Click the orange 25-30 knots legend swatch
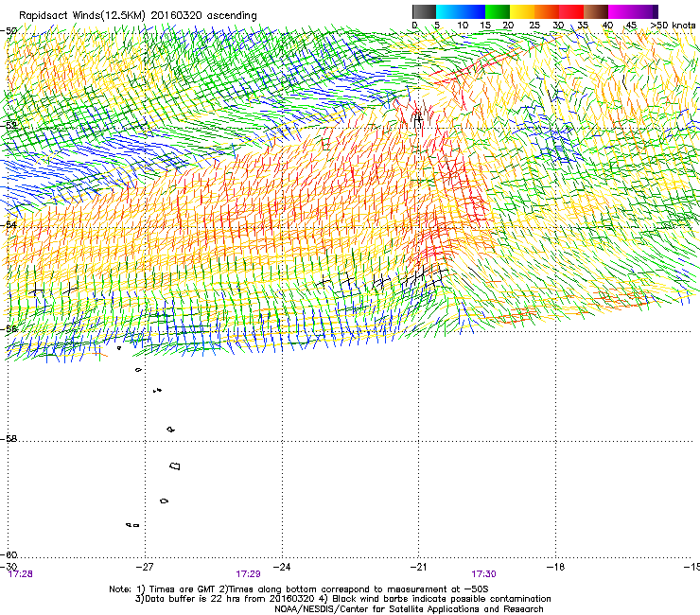This screenshot has width=700, height=615. click(547, 11)
